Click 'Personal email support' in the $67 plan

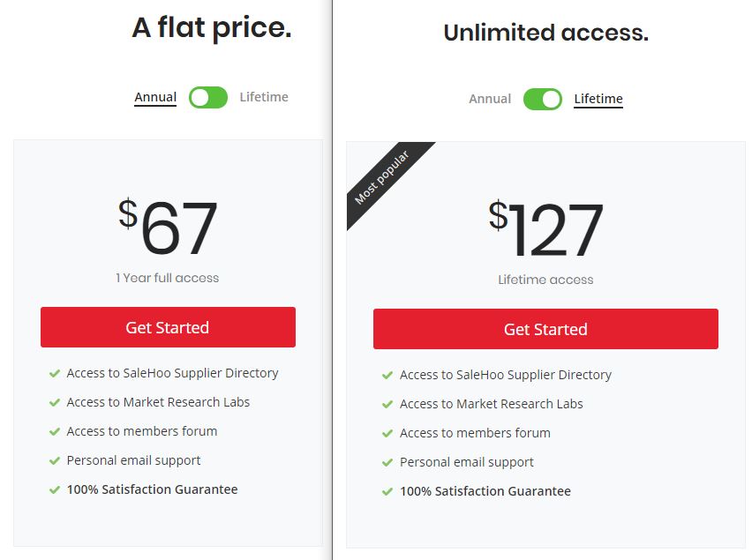[133, 460]
